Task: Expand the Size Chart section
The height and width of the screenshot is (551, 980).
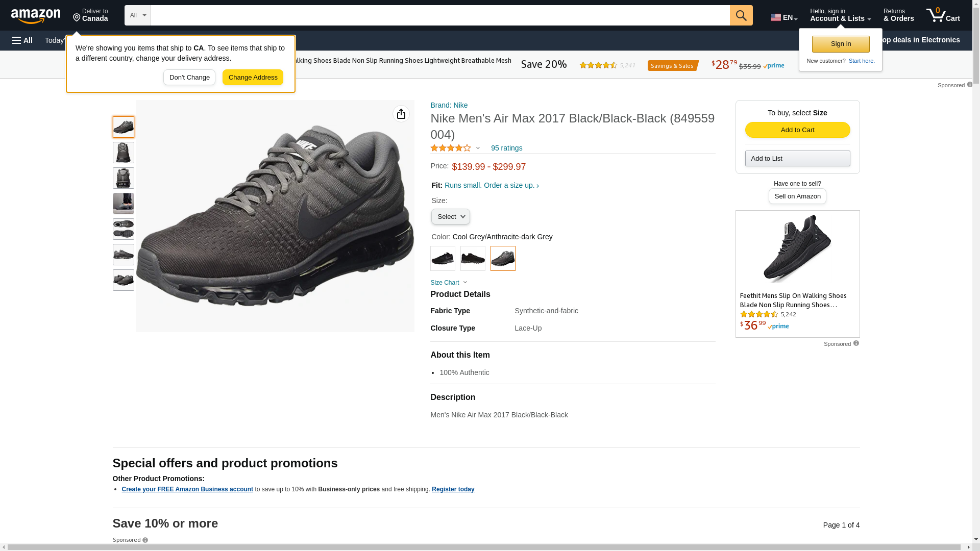Action: (x=449, y=283)
